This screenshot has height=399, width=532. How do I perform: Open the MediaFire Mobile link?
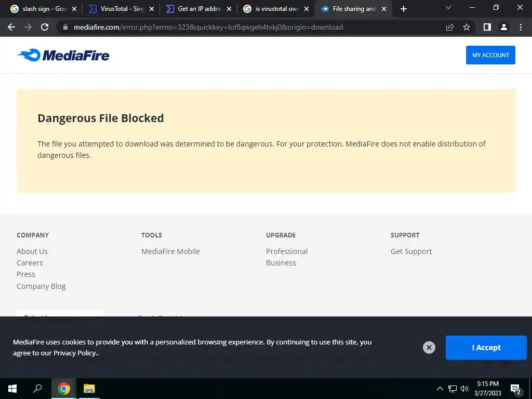pos(170,251)
